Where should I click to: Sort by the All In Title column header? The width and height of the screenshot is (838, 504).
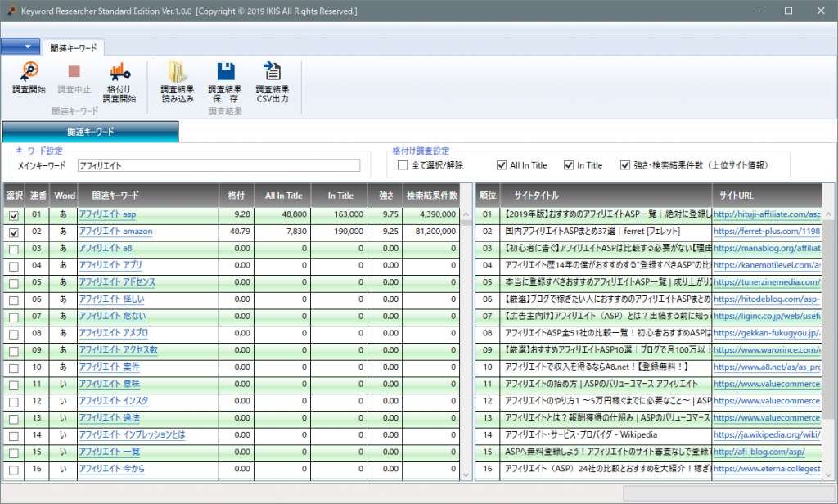tap(283, 196)
